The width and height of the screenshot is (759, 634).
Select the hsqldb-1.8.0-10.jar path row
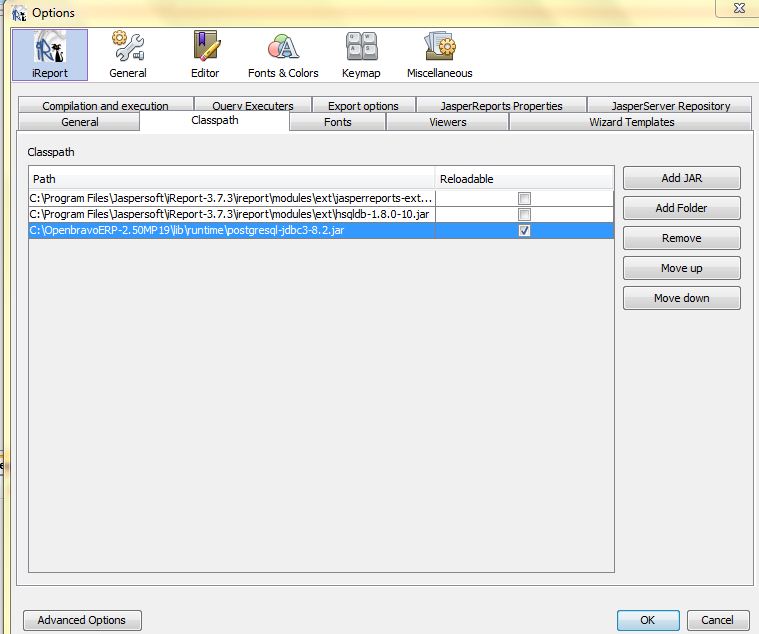(232, 214)
